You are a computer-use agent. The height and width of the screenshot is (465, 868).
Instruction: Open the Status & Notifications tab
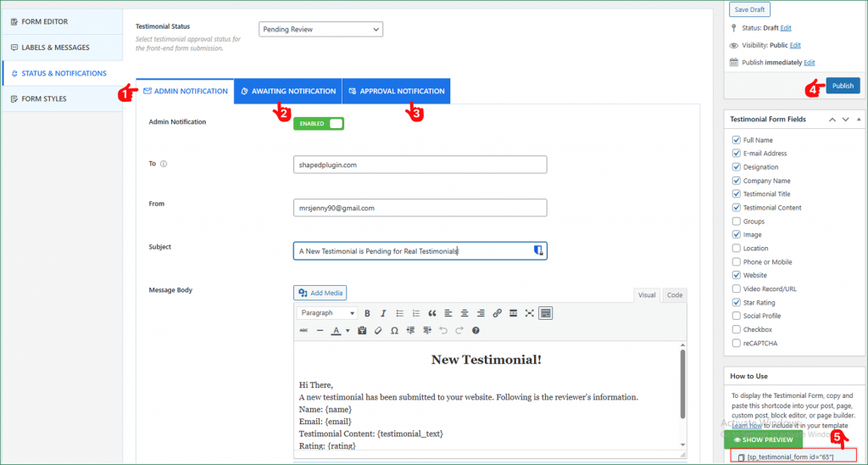coord(62,73)
